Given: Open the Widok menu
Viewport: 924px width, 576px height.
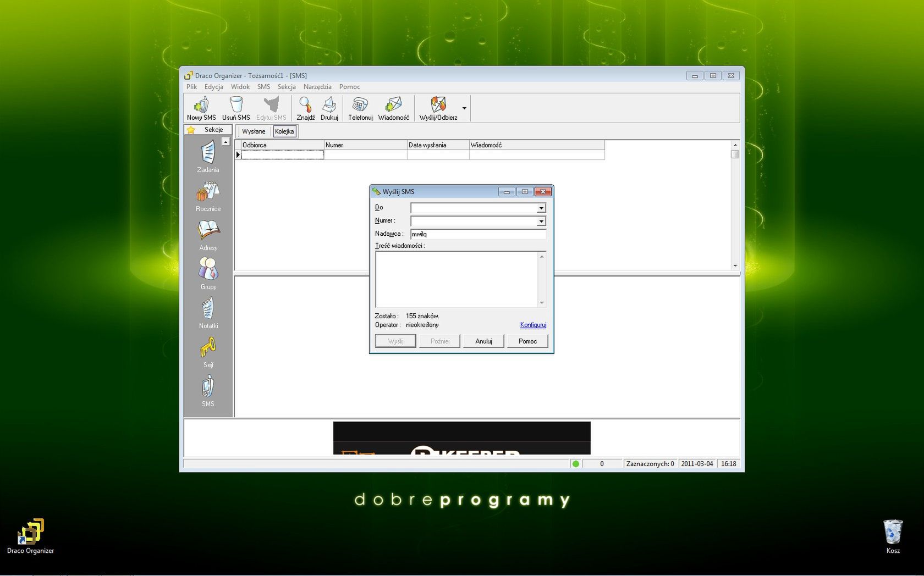Looking at the screenshot, I should coord(240,87).
